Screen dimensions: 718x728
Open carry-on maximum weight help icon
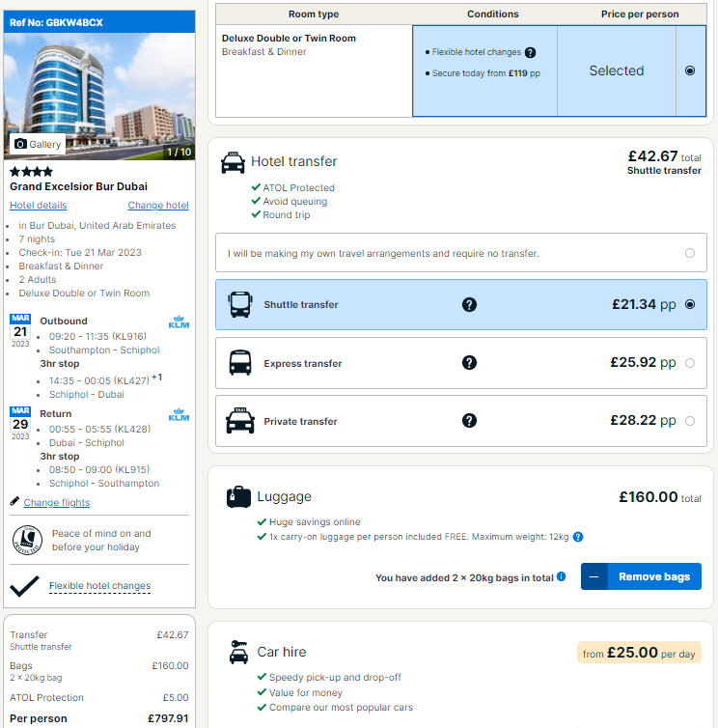coord(578,537)
